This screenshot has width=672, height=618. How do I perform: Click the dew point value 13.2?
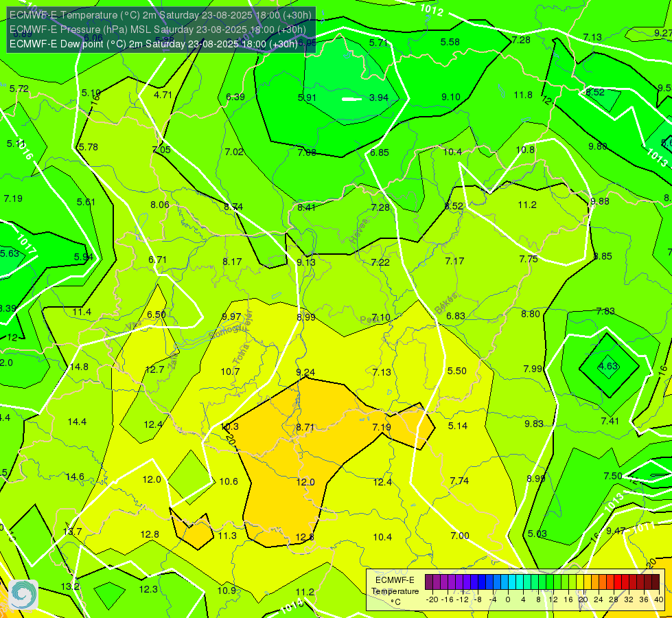point(70,586)
